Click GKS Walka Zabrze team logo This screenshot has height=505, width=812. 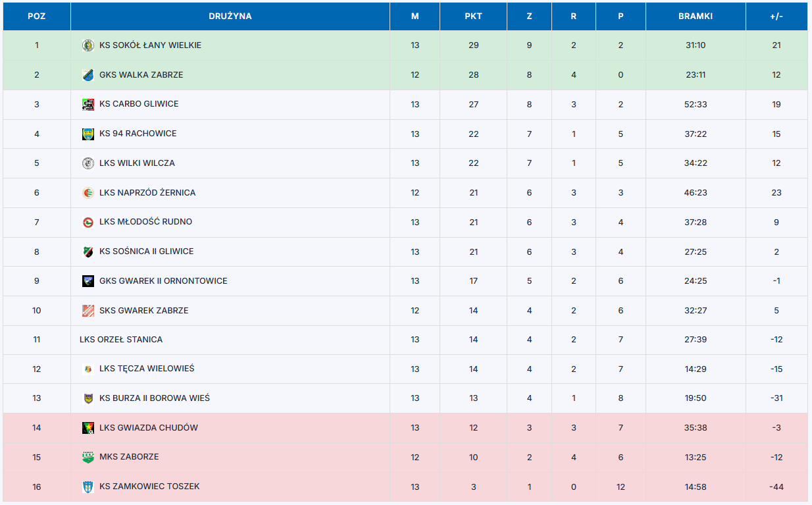pos(88,75)
